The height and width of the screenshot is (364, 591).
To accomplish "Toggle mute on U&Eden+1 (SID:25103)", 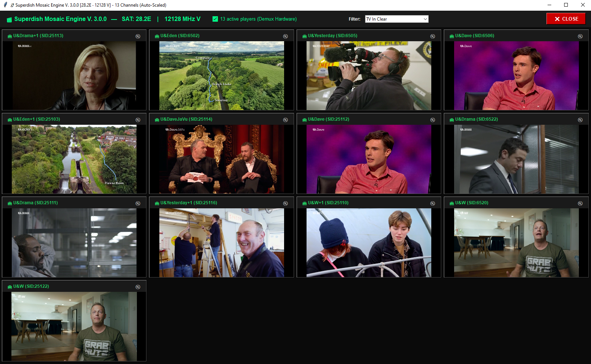I will (x=138, y=120).
